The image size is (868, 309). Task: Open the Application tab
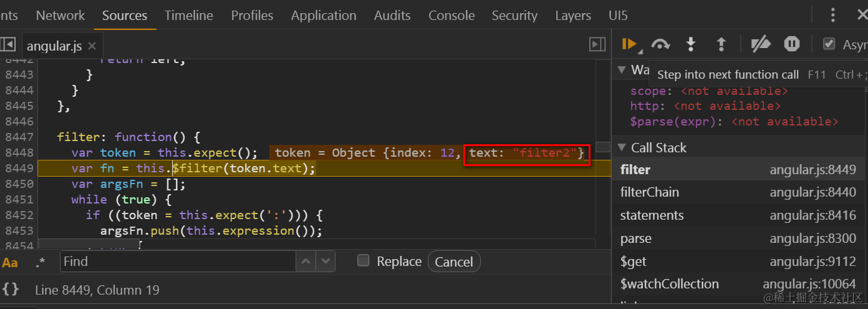pos(324,15)
